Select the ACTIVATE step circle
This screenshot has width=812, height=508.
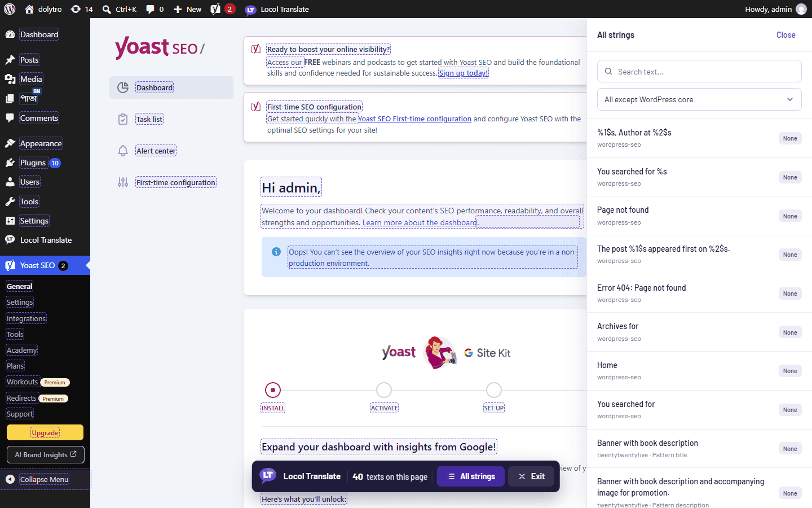384,390
